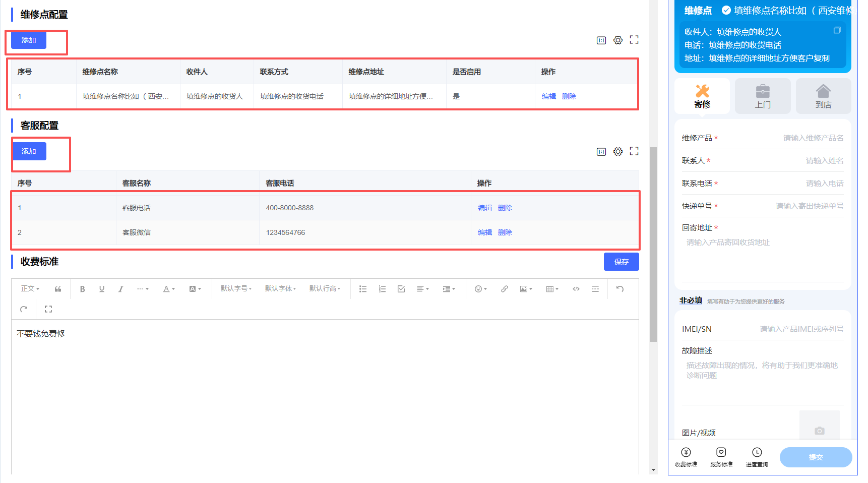868x483 pixels.
Task: Toggle bold formatting in the editor
Action: click(82, 289)
